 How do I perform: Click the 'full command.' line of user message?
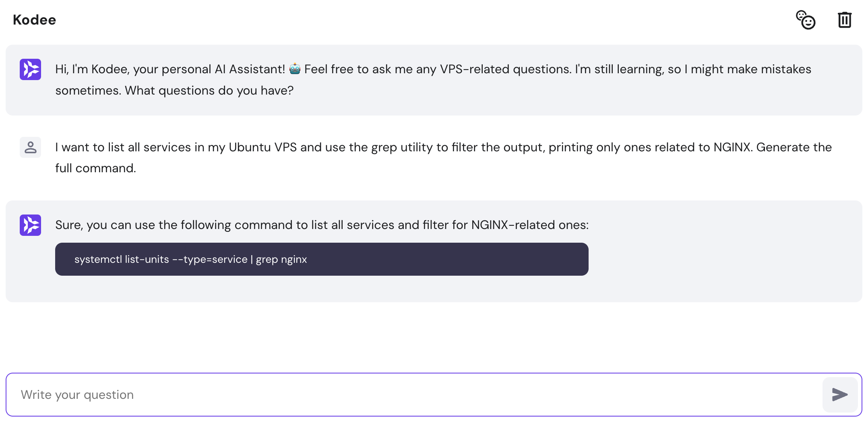(95, 168)
